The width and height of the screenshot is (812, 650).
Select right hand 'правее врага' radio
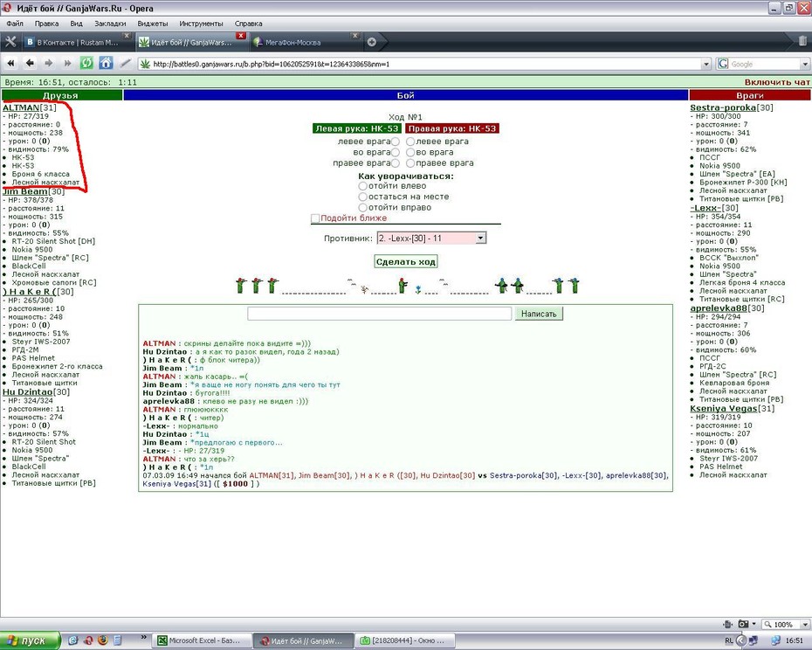click(x=410, y=163)
